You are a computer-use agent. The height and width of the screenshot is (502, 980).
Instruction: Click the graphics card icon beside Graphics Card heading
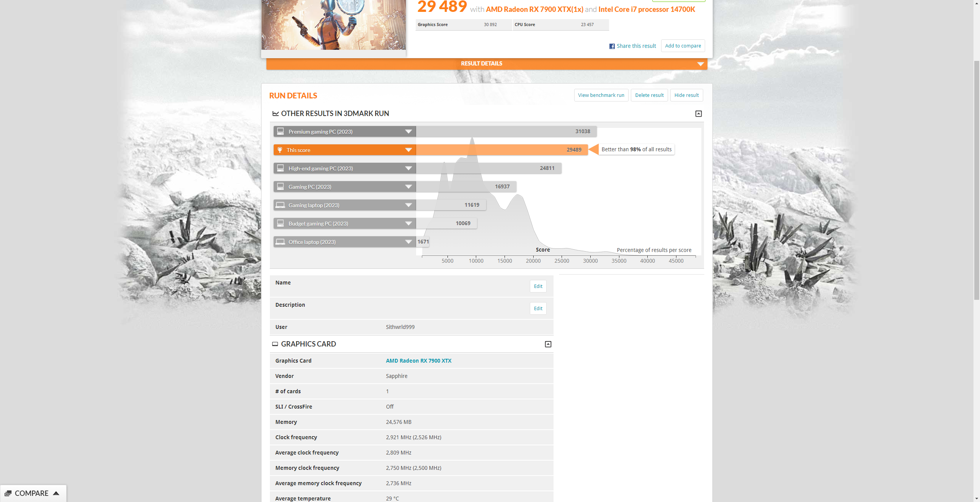275,344
